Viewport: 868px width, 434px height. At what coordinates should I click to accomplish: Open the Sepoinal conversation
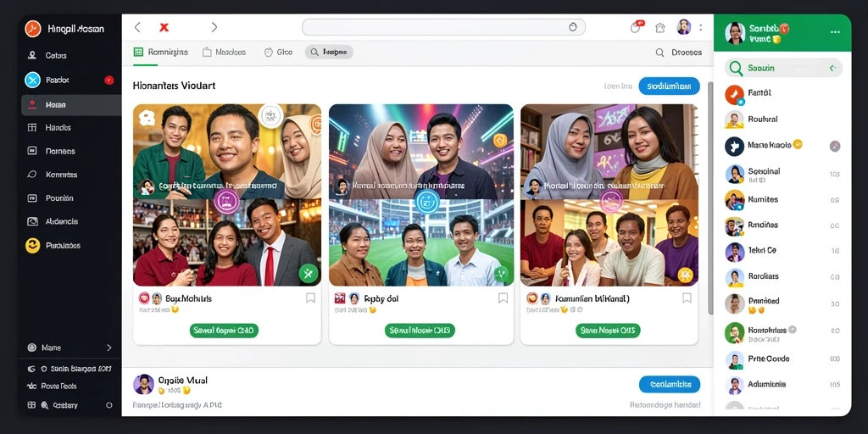coord(782,174)
